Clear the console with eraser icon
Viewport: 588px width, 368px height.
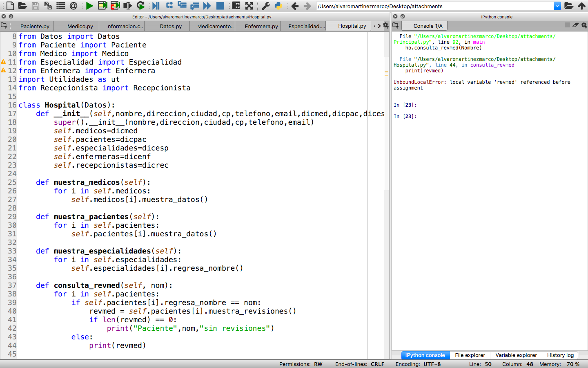tap(575, 25)
